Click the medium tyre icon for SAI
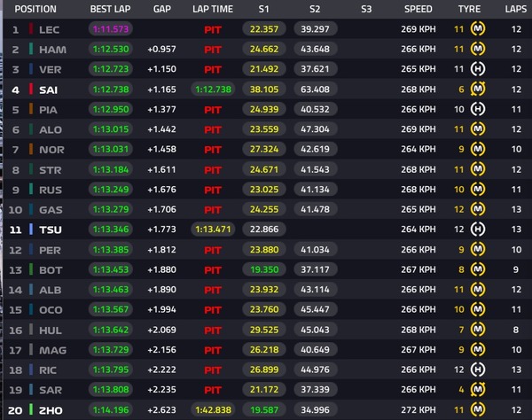 [478, 89]
